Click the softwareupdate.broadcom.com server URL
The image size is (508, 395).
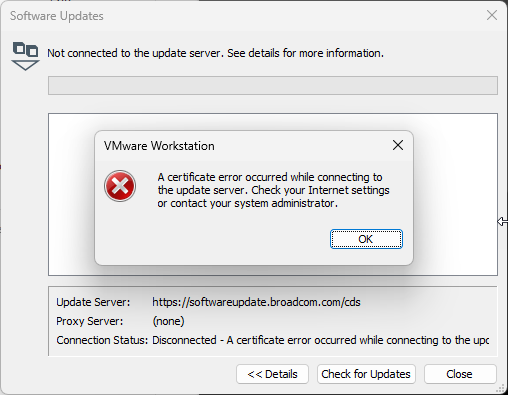pyautogui.click(x=256, y=302)
